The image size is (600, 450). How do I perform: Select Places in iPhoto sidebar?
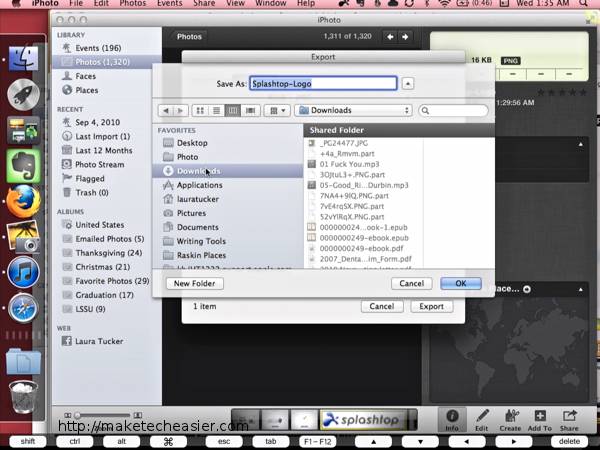[107, 90]
